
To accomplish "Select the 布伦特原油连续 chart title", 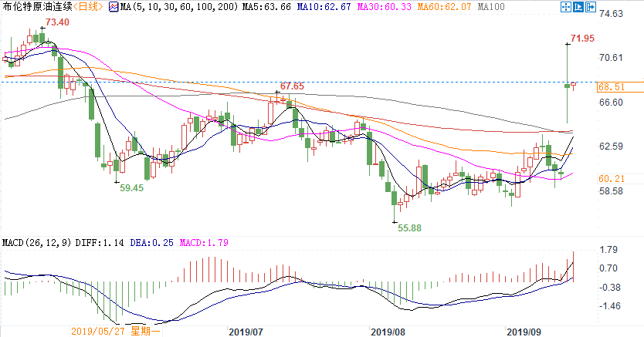I will pyautogui.click(x=36, y=6).
